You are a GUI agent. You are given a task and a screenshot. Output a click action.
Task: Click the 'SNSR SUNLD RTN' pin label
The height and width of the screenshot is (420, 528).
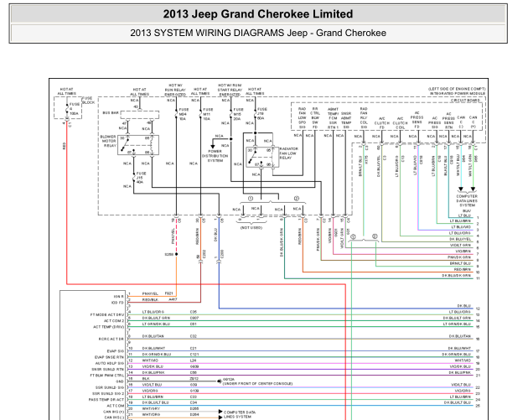[x=108, y=369]
